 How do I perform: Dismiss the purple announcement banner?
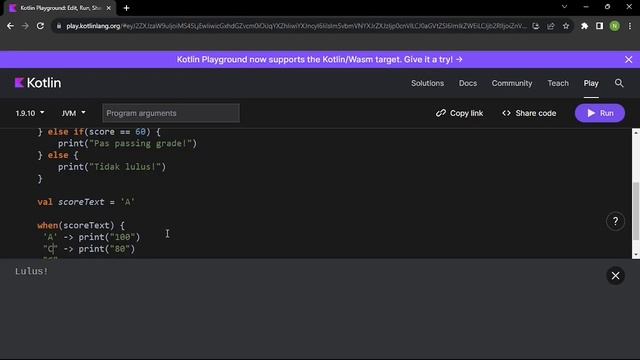pyautogui.click(x=629, y=60)
